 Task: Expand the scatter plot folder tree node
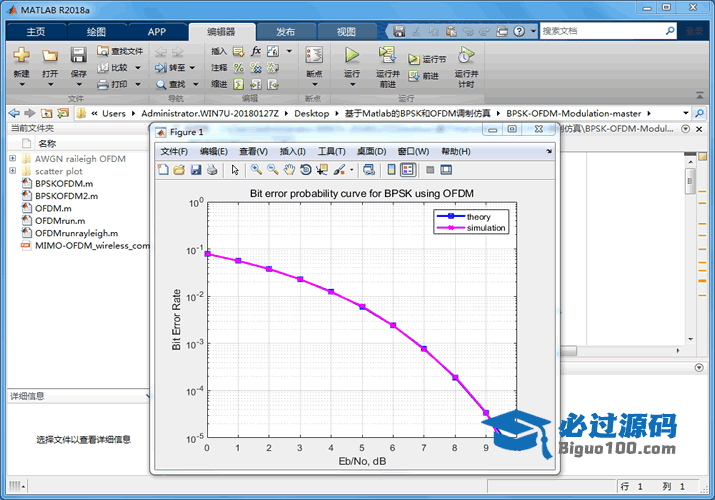(12, 171)
